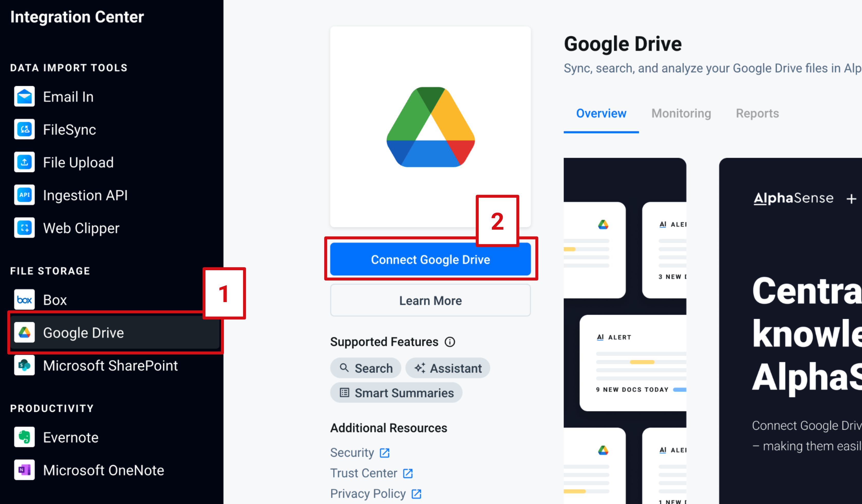
Task: Click the Security external link icon
Action: click(385, 453)
